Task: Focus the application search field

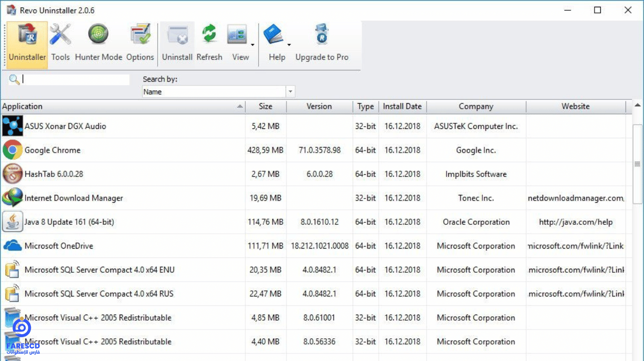Action: pyautogui.click(x=76, y=79)
